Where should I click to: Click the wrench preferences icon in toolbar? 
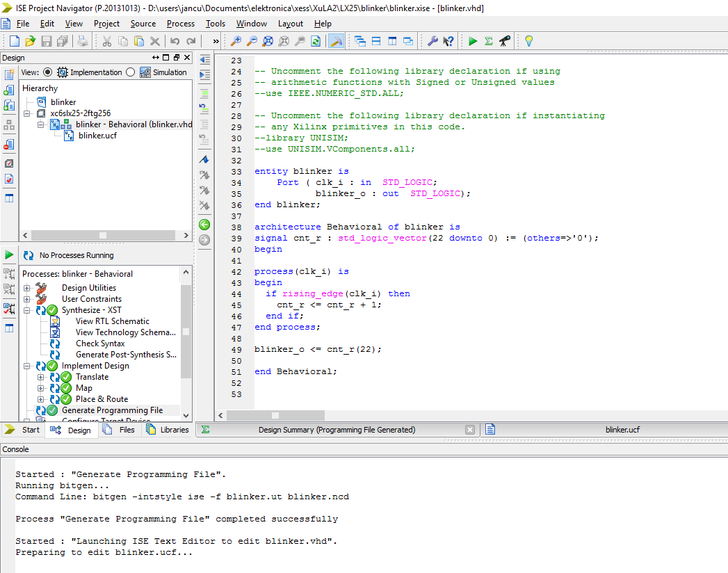432,41
